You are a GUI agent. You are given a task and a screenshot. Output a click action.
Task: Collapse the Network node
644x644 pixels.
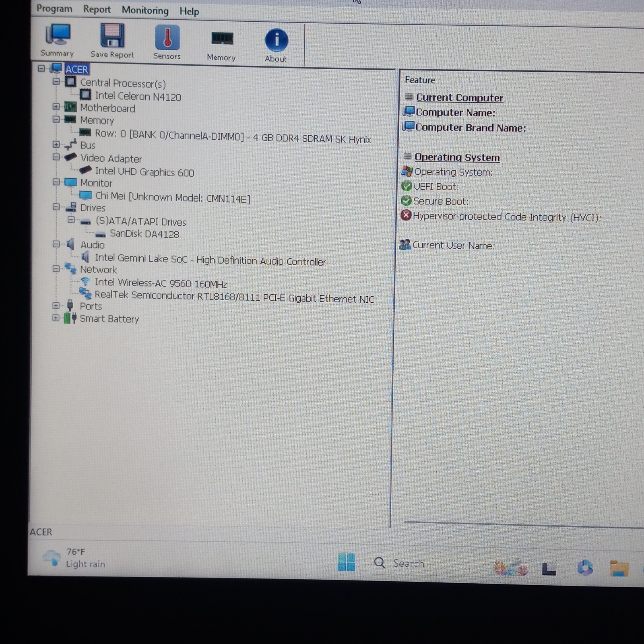click(56, 268)
